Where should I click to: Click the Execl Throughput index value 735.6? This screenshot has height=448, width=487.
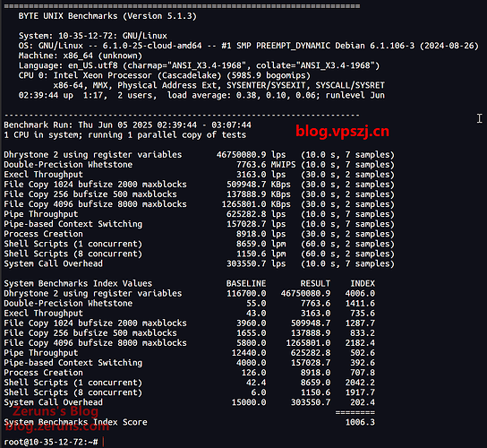(363, 313)
